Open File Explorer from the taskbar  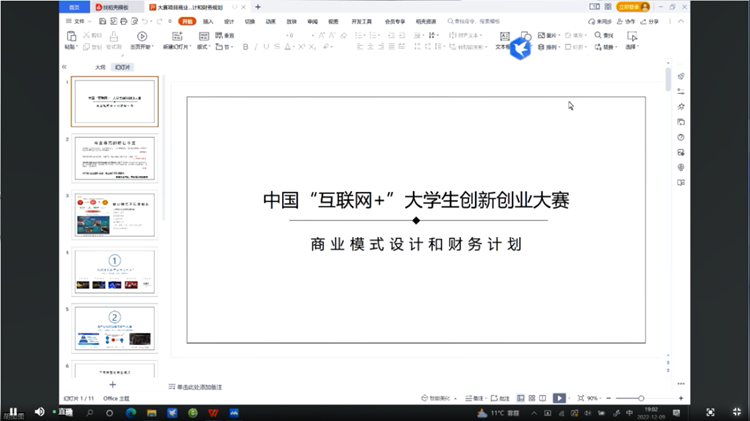[x=152, y=412]
